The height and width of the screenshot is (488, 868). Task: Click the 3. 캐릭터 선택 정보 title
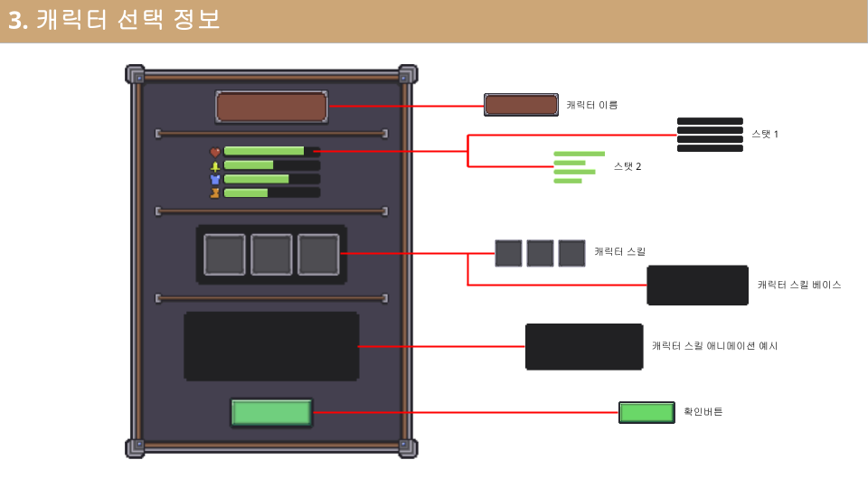(115, 21)
